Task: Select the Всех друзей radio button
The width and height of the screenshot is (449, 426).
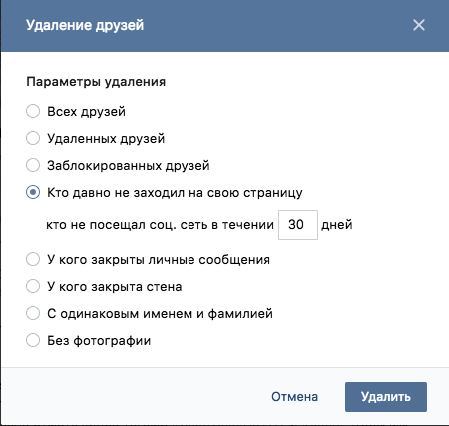Action: point(33,111)
